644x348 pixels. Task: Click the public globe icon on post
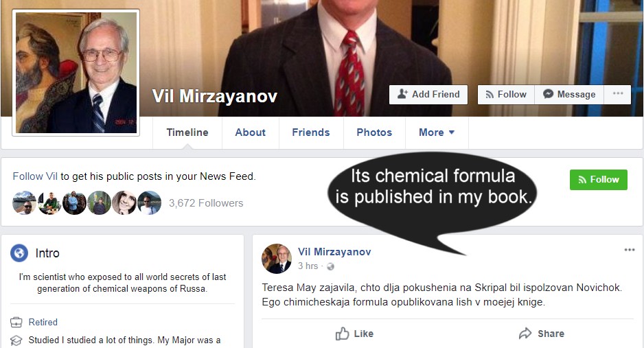pyautogui.click(x=331, y=267)
